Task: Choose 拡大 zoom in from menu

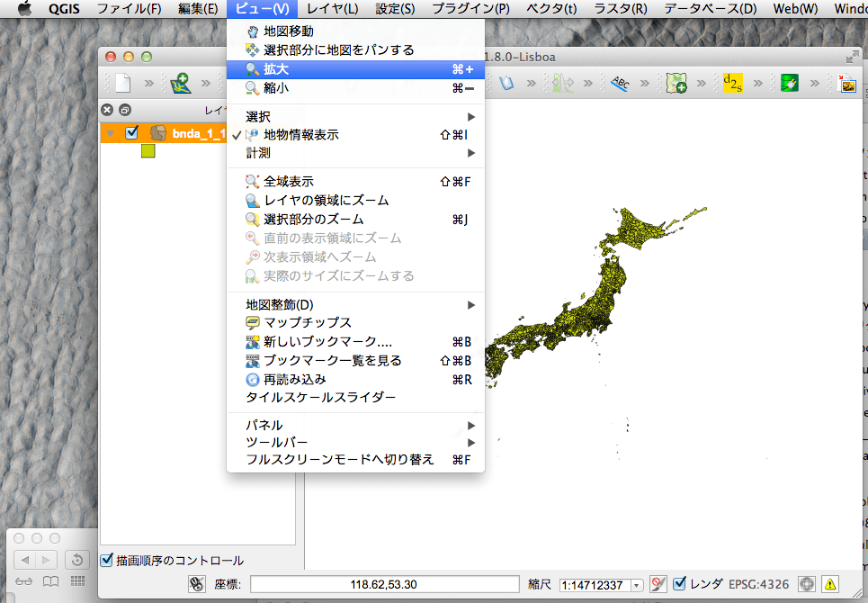Action: tap(277, 69)
